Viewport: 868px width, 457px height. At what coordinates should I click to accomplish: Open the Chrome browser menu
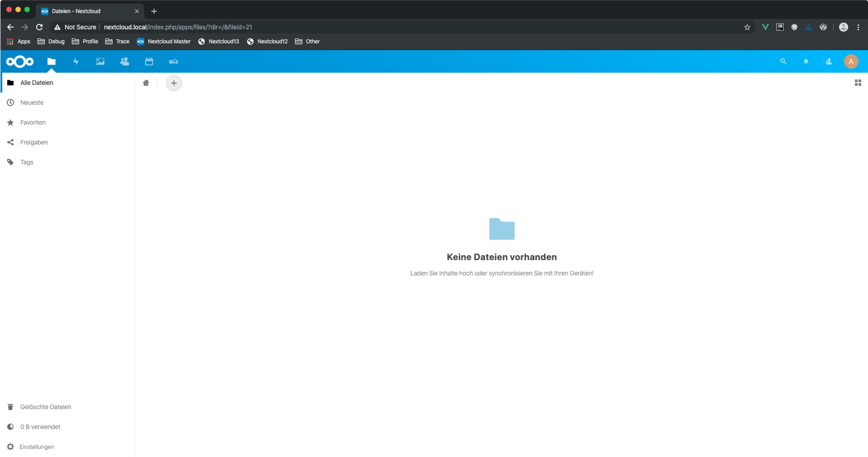point(859,27)
